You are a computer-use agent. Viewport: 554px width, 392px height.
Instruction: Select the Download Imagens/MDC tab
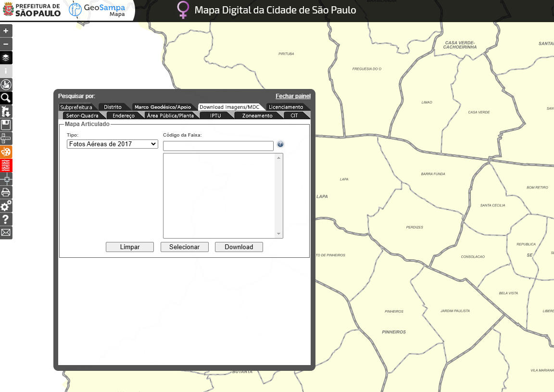(229, 107)
